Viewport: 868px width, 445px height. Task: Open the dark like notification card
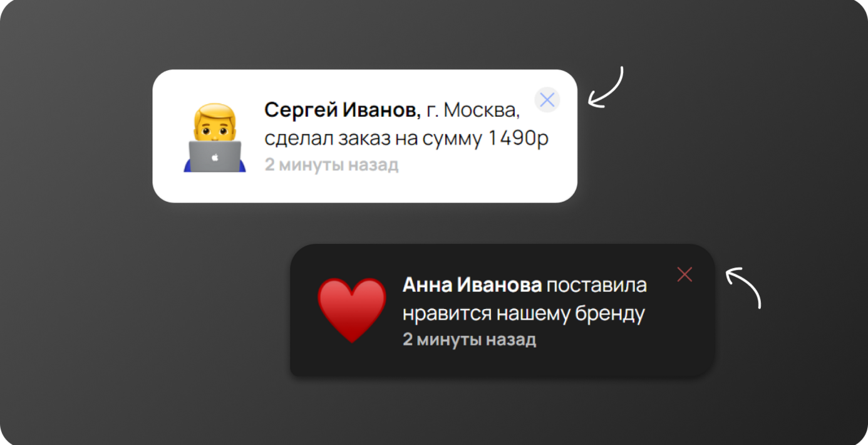[502, 310]
